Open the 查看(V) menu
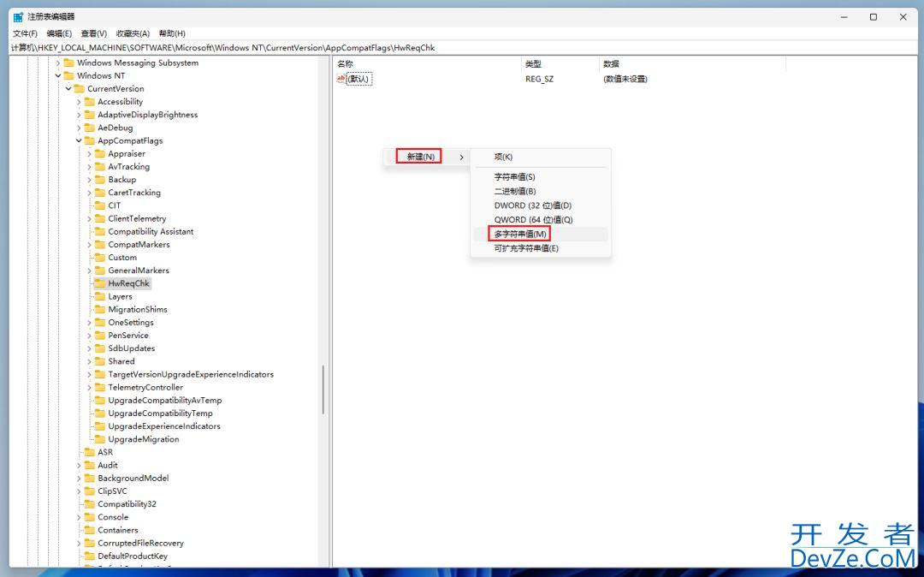Screen dimensions: 924x577 [94, 33]
